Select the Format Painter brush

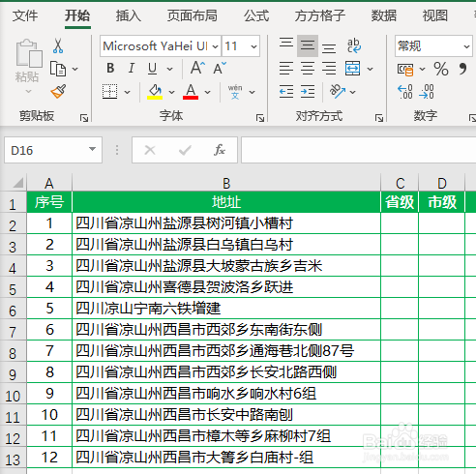[58, 91]
